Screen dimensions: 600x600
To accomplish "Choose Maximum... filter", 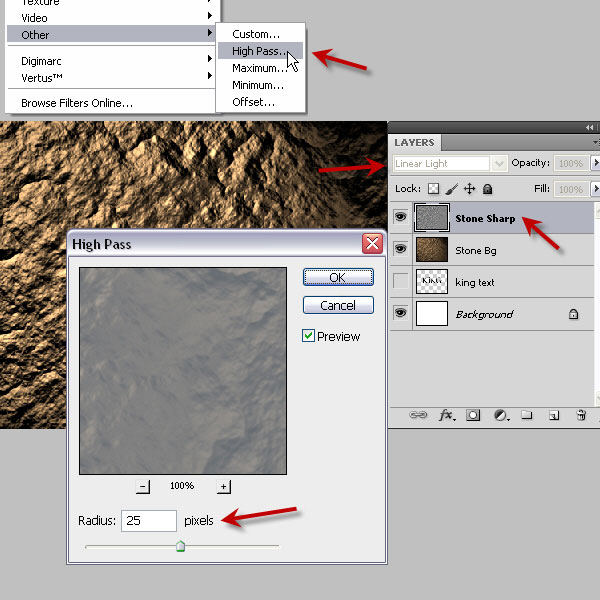I will click(260, 68).
